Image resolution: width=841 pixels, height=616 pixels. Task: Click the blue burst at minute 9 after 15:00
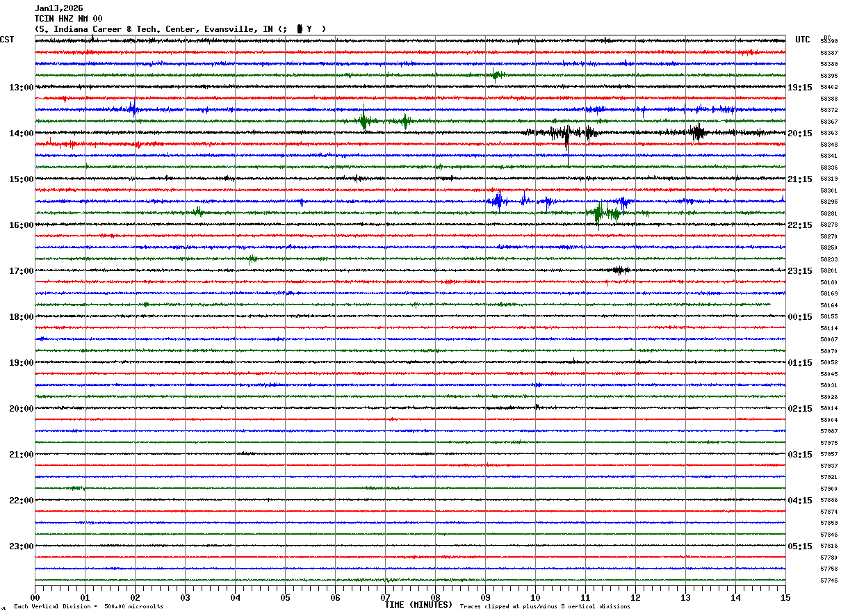click(x=498, y=201)
